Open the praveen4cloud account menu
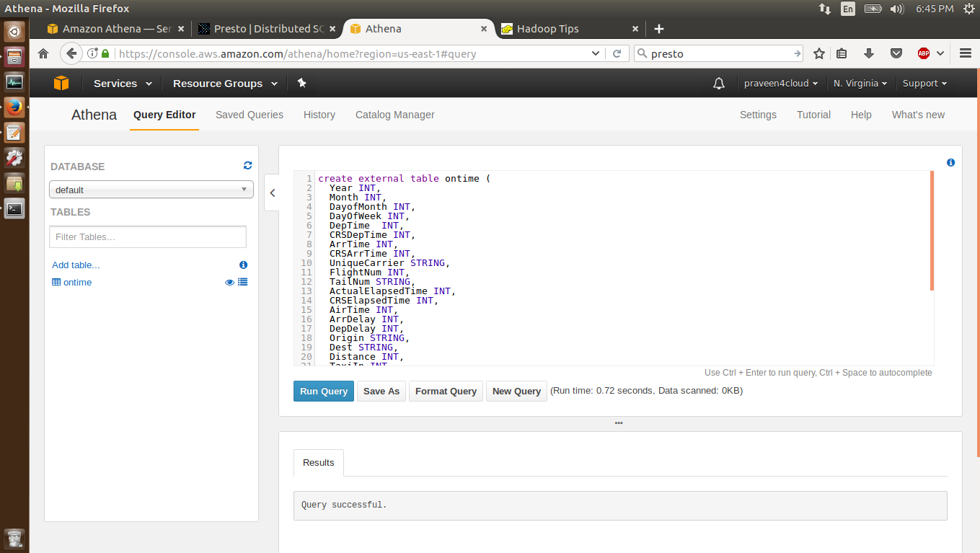The image size is (980, 553). pyautogui.click(x=781, y=84)
